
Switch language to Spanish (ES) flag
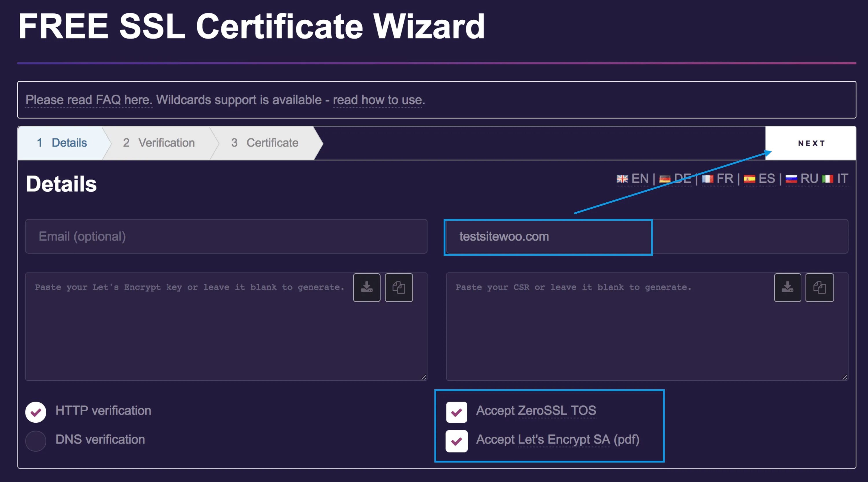click(x=749, y=179)
